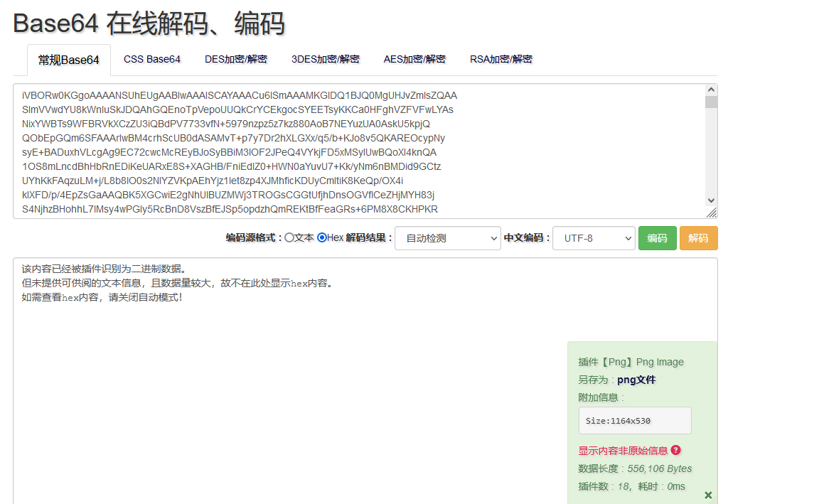
Task: Switch to the CSS Base64 tab
Action: point(151,60)
